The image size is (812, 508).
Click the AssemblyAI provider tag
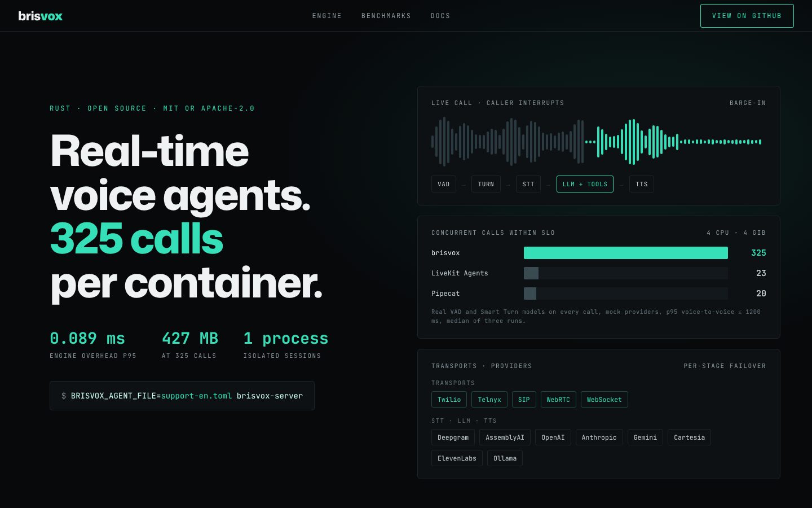pyautogui.click(x=505, y=437)
